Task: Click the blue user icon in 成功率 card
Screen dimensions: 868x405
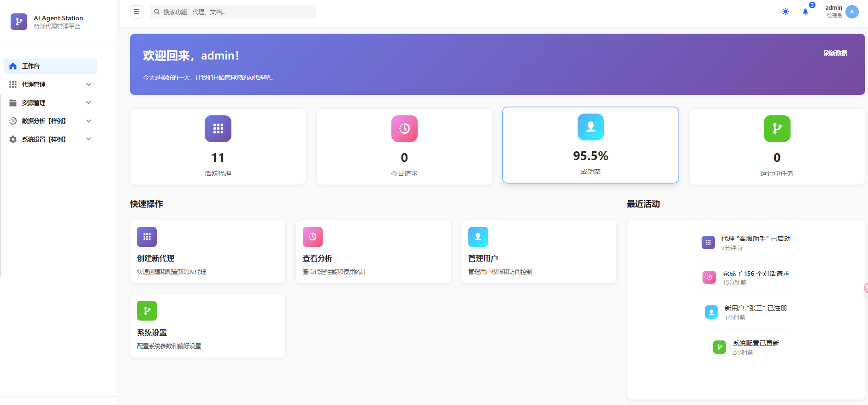Action: pyautogui.click(x=590, y=127)
